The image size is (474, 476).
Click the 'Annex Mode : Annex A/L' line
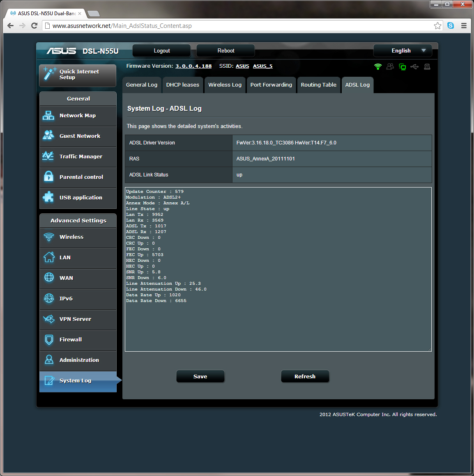tap(158, 203)
